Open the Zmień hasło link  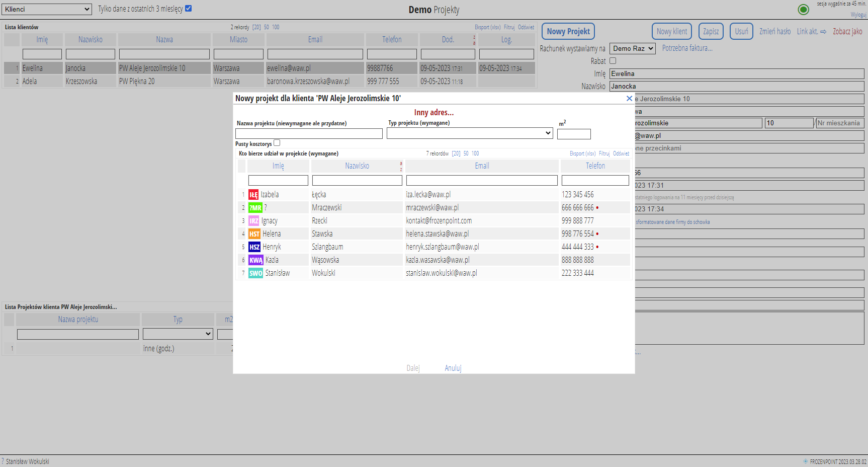pyautogui.click(x=774, y=31)
